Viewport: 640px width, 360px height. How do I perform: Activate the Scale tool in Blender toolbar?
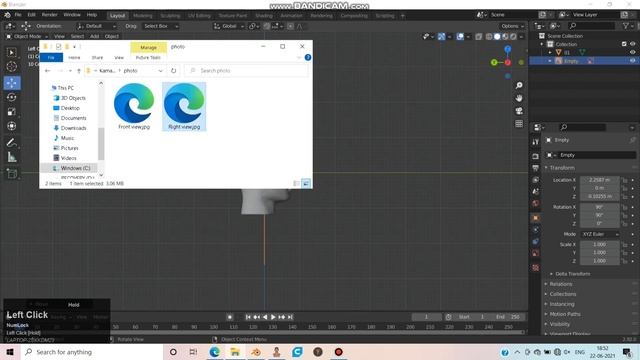tap(12, 111)
